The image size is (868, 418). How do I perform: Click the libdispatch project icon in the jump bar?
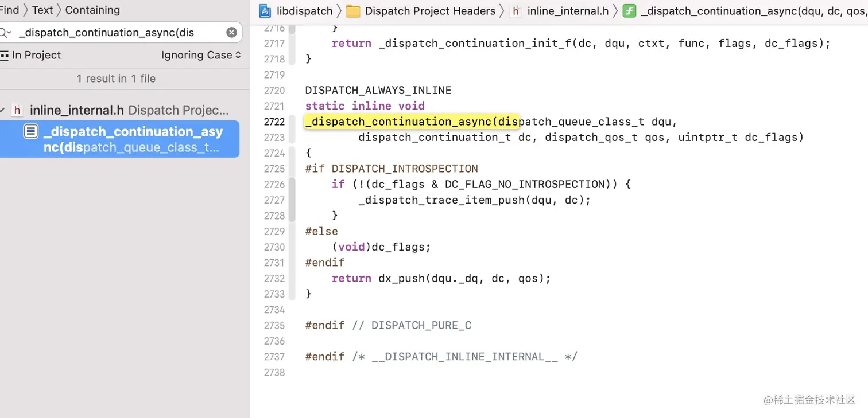coord(263,10)
